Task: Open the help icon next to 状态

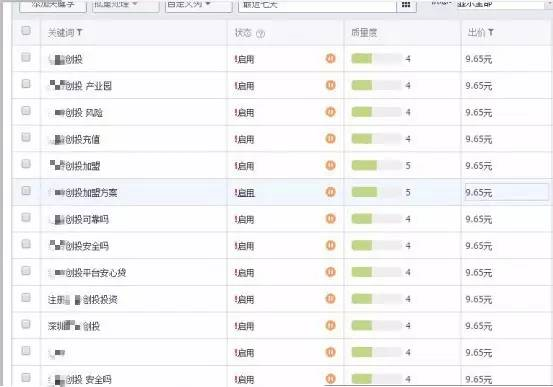Action: click(x=260, y=34)
